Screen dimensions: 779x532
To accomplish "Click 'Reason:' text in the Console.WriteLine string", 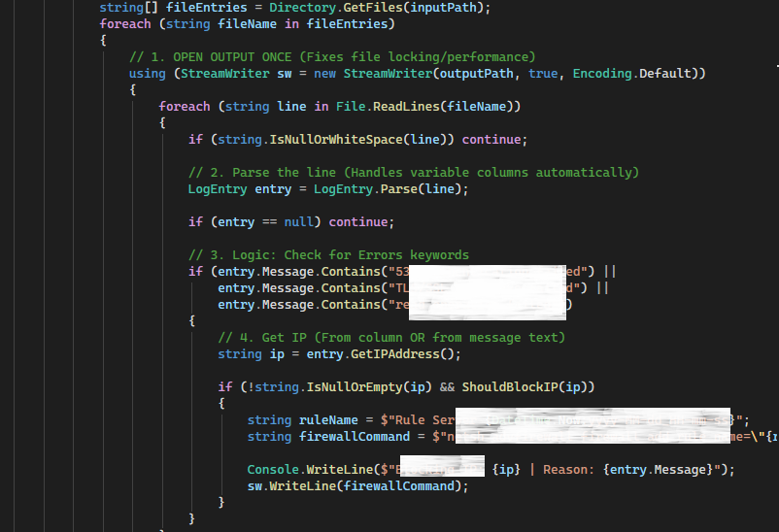I will tap(569, 470).
